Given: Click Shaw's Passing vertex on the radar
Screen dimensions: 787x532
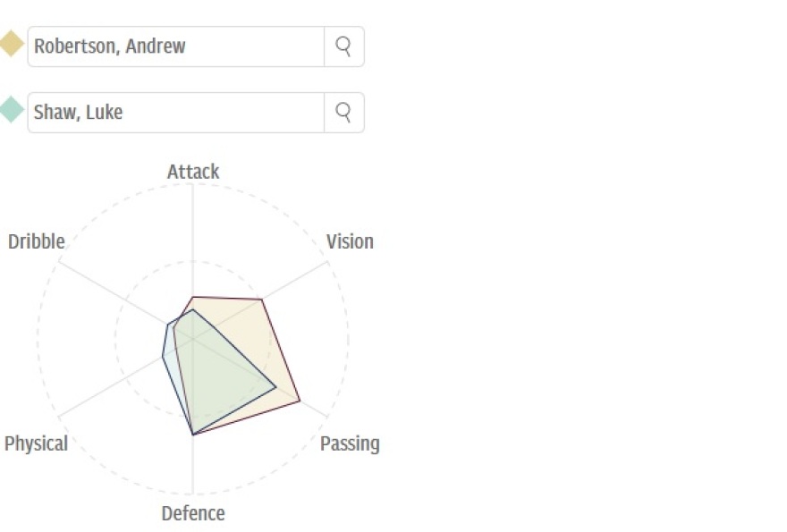Looking at the screenshot, I should click(276, 387).
